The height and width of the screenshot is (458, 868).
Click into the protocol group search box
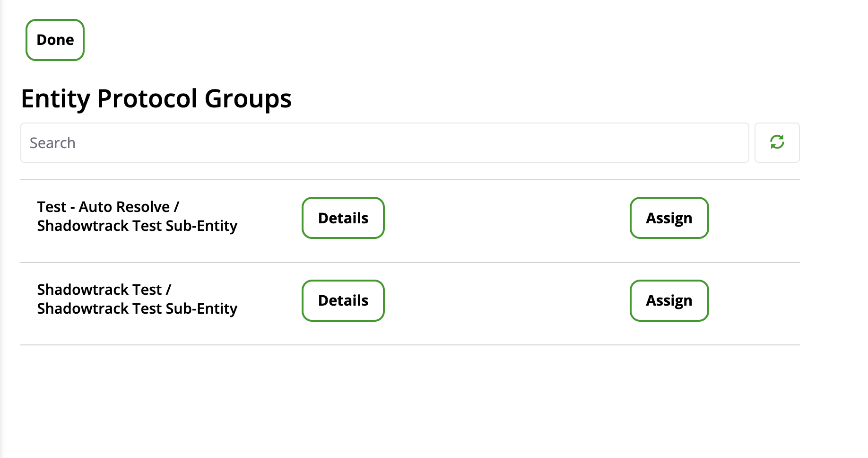click(384, 142)
